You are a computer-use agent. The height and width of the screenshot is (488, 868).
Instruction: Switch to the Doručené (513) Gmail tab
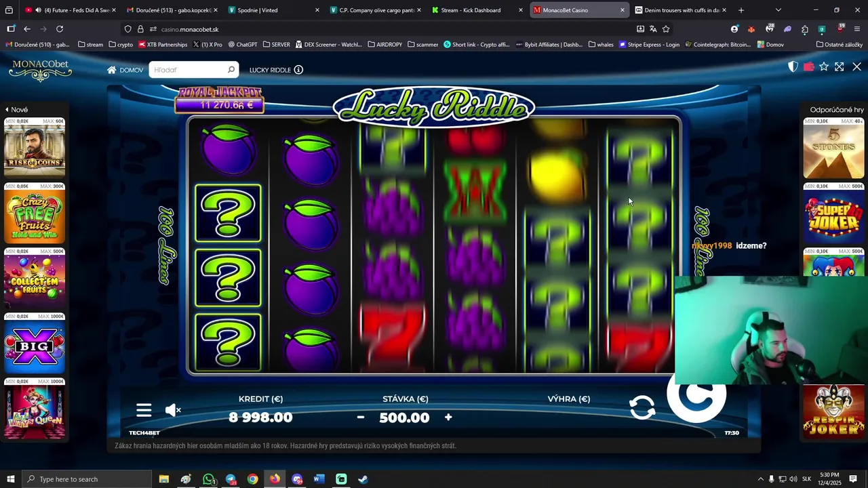(173, 10)
